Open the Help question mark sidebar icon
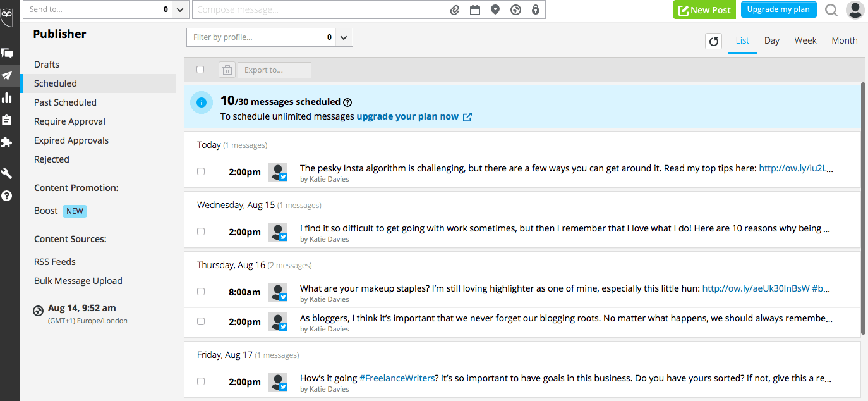This screenshot has width=868, height=401. click(7, 196)
